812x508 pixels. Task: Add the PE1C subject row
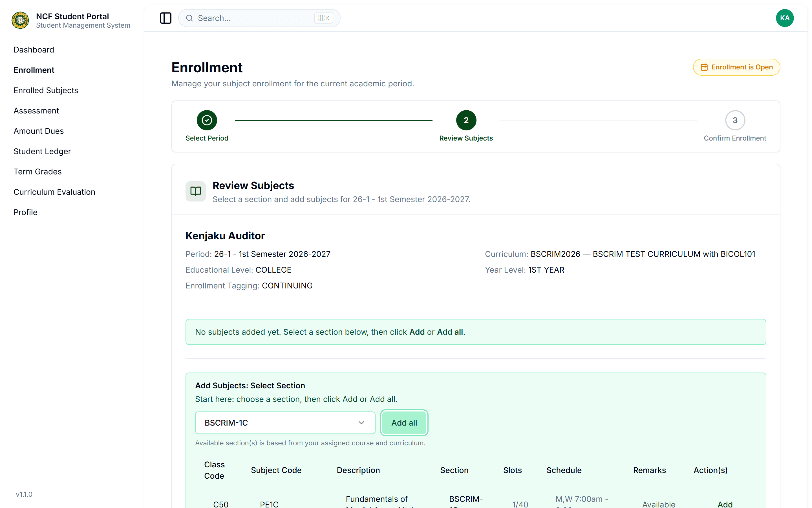pyautogui.click(x=725, y=504)
